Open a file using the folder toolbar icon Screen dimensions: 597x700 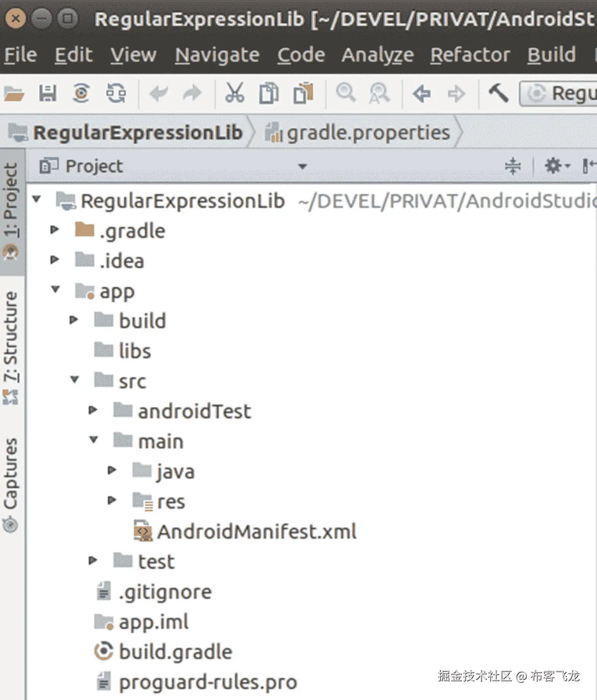point(12,93)
